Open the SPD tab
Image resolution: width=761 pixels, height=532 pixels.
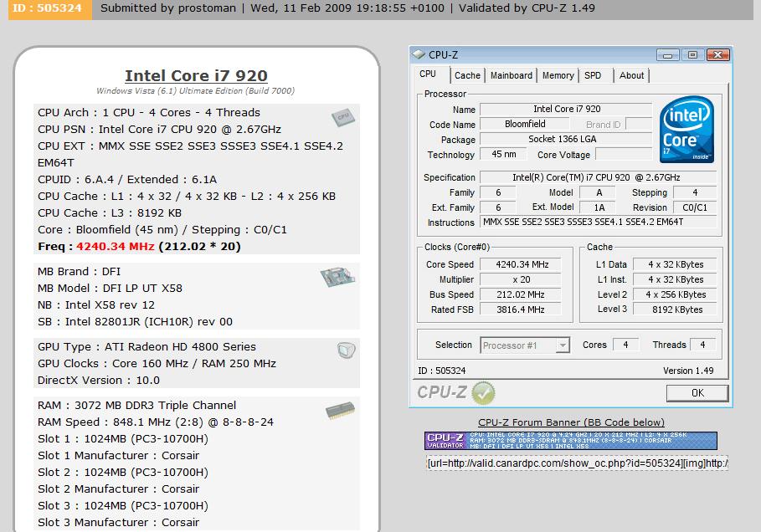(x=593, y=75)
